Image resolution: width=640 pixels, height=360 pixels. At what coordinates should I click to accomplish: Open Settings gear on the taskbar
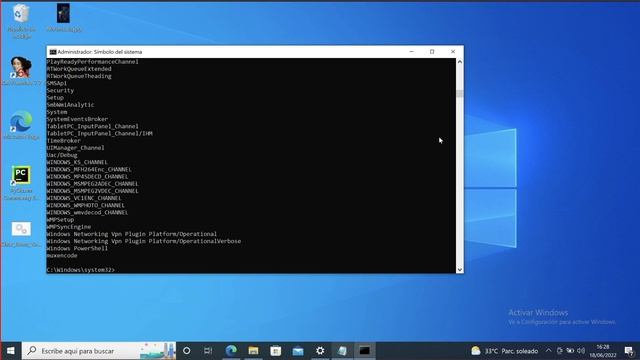[320, 351]
